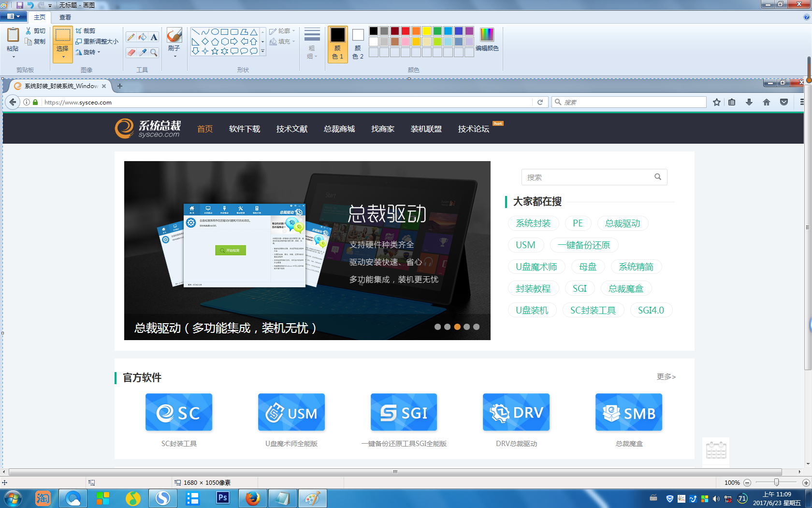
Task: Click the zoom out minus button
Action: [747, 482]
